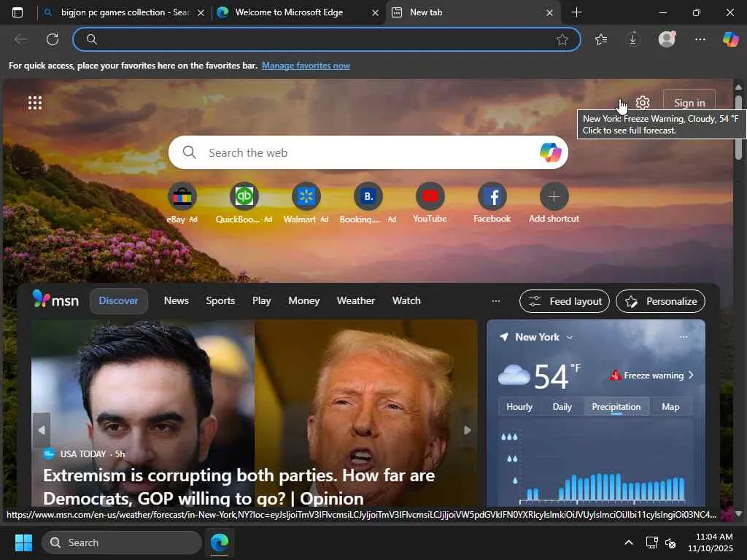
Task: Open the Booking.com shortcut
Action: coord(368,203)
